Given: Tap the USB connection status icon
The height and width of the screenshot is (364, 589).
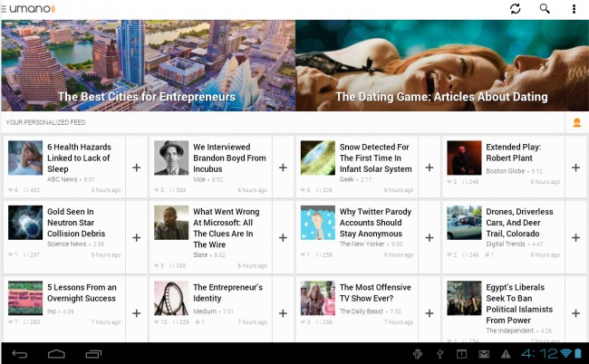Looking at the screenshot, I should point(439,354).
